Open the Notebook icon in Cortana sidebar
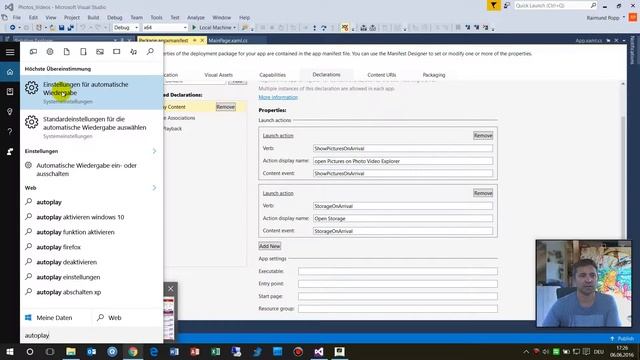 (x=10, y=92)
